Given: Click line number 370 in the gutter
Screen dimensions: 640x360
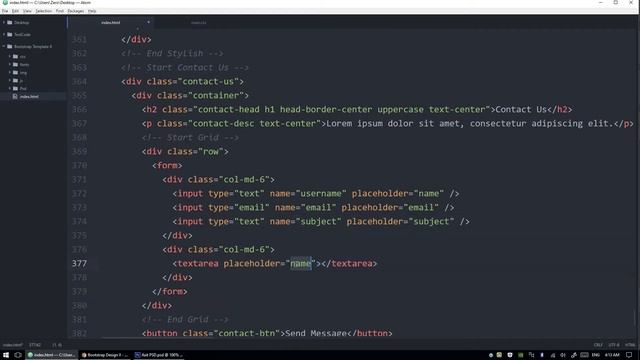Looking at the screenshot, I should tap(79, 166).
